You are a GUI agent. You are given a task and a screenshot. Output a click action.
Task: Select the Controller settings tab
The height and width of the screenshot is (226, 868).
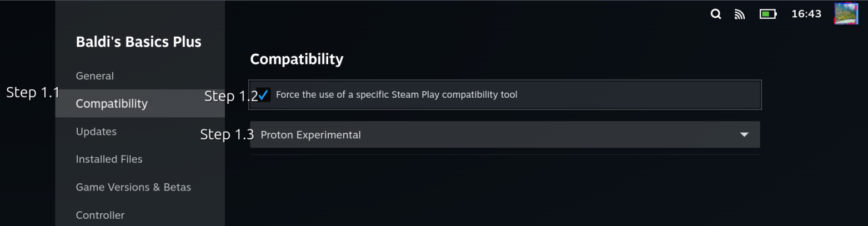tap(100, 215)
